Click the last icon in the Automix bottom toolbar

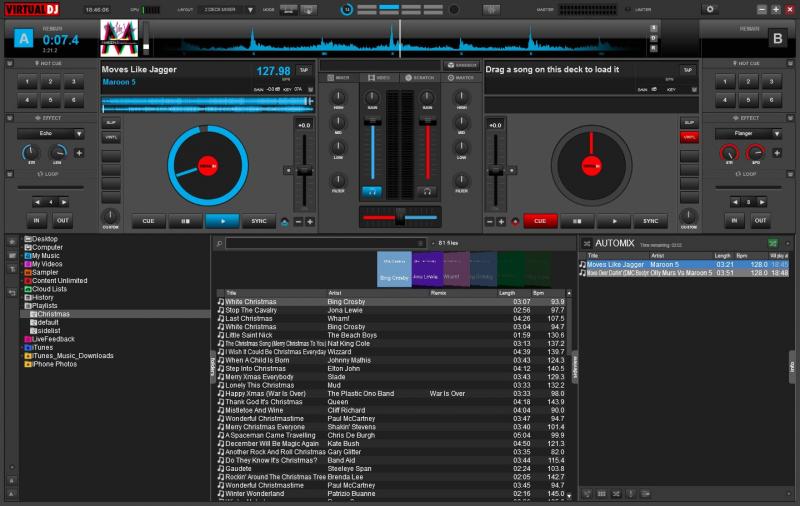[x=645, y=494]
